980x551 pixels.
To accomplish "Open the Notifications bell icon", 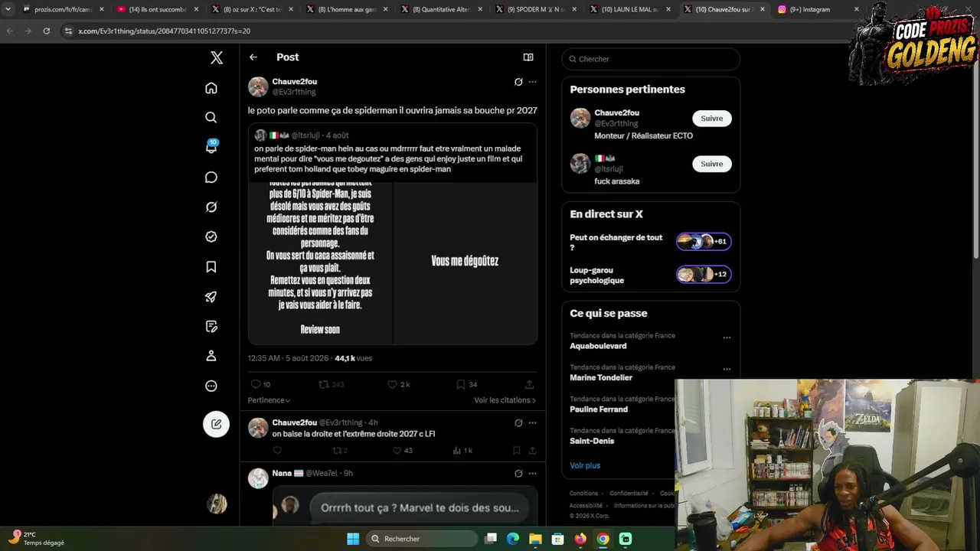I will 211,147.
